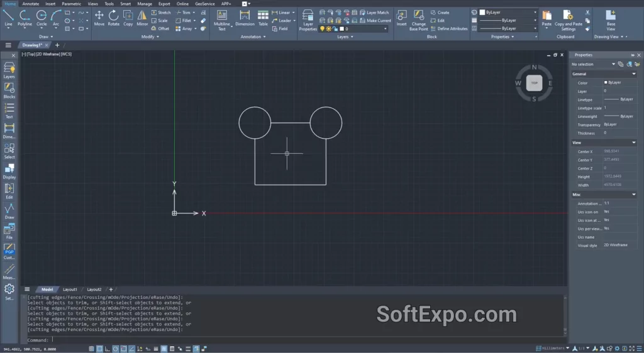Toggle ortho mode in status bar
The image size is (644, 353).
[108, 349]
